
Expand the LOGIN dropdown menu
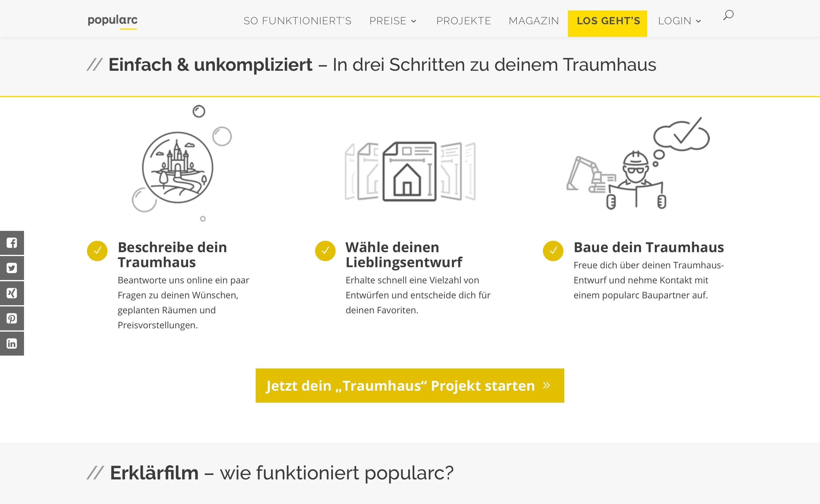click(679, 21)
